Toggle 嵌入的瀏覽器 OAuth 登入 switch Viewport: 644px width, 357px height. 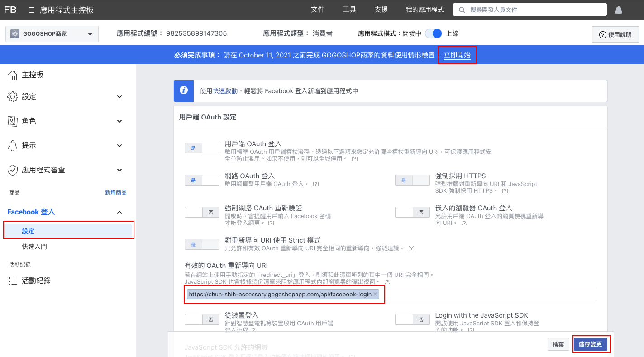click(412, 212)
